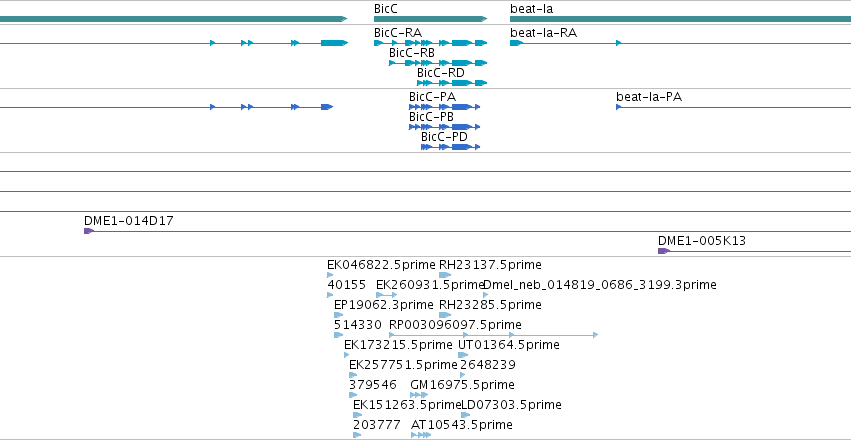Open the GM16975.5prime EST label
The height and width of the screenshot is (440, 851).
(462, 385)
